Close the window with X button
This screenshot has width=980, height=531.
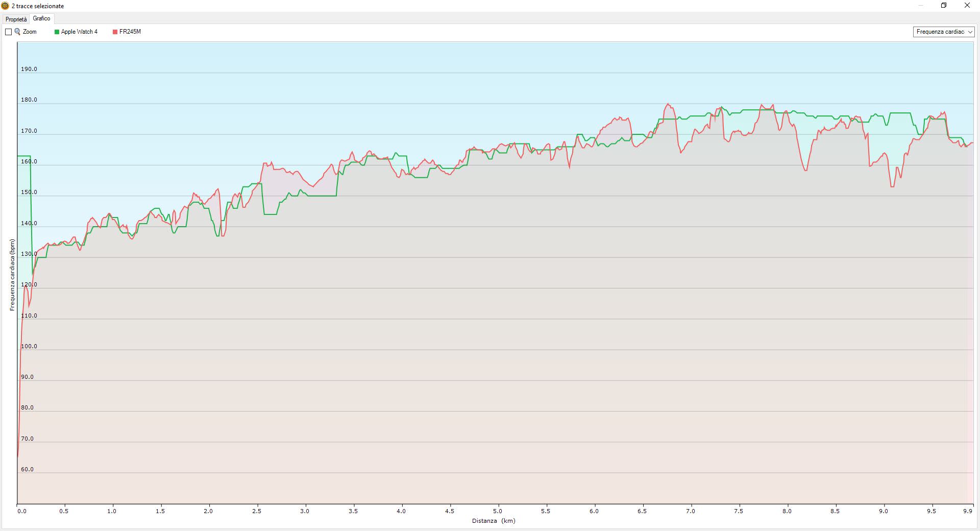(967, 6)
